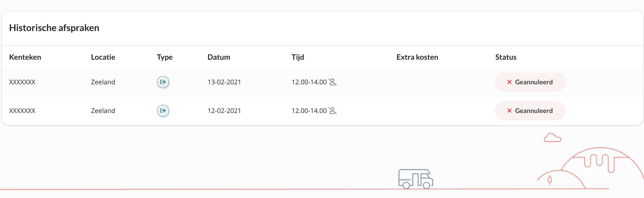644x198 pixels.
Task: Click the no-person icon beside 13-02-2021 time
Action: [333, 82]
